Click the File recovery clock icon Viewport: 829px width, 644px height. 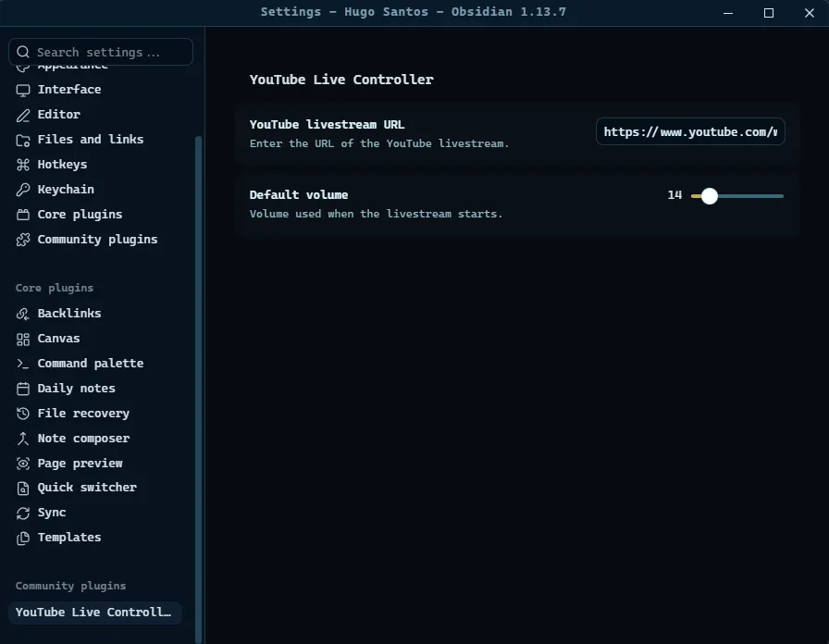23,414
